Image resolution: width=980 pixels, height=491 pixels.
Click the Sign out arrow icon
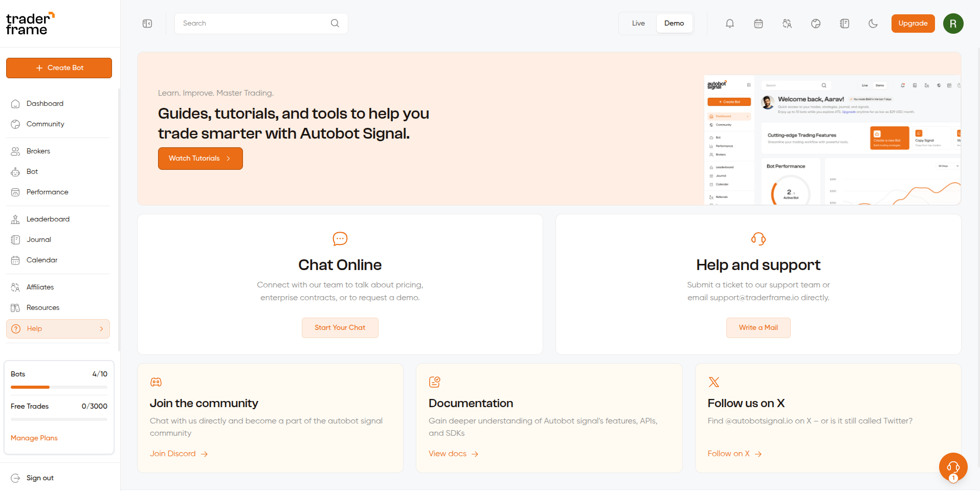click(x=15, y=478)
